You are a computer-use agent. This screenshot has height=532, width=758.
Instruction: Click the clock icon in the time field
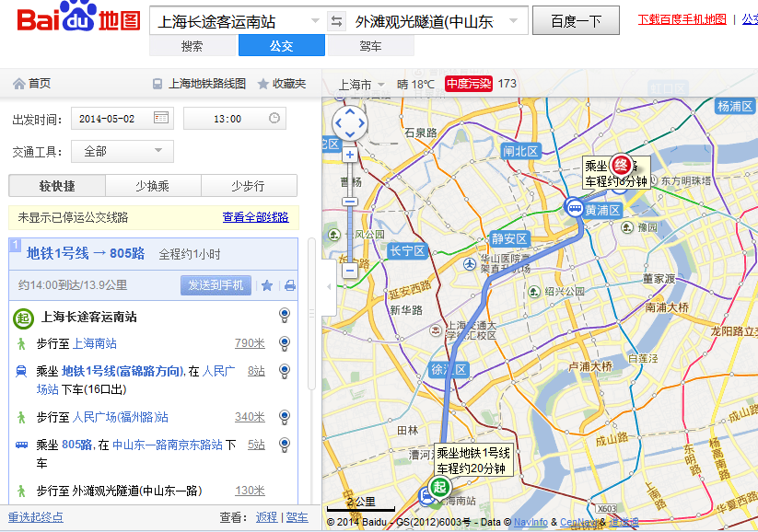274,118
